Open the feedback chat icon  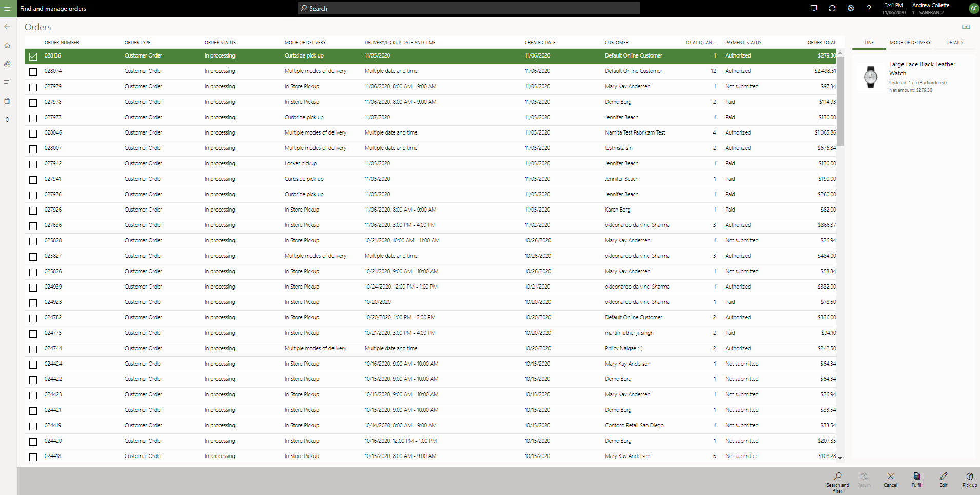[813, 8]
